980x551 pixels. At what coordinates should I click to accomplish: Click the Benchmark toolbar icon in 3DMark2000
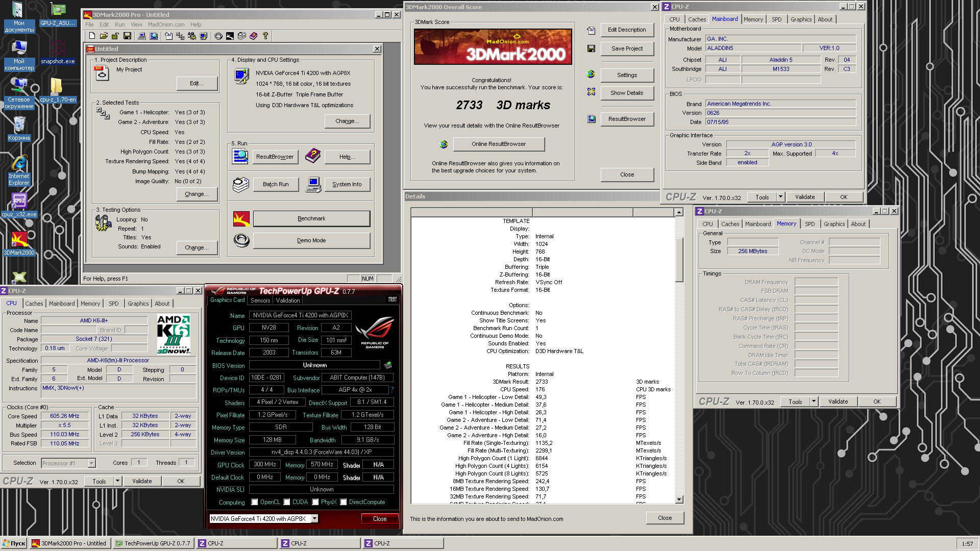point(230,36)
